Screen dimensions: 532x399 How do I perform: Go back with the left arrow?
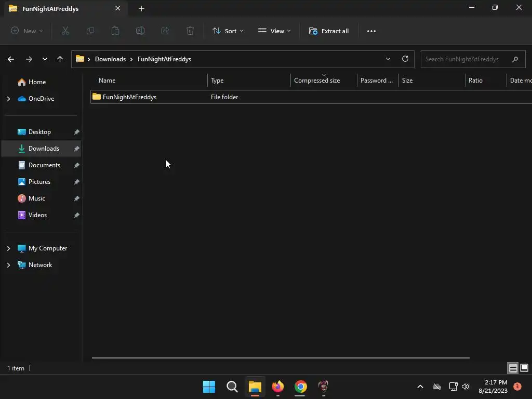pos(11,59)
